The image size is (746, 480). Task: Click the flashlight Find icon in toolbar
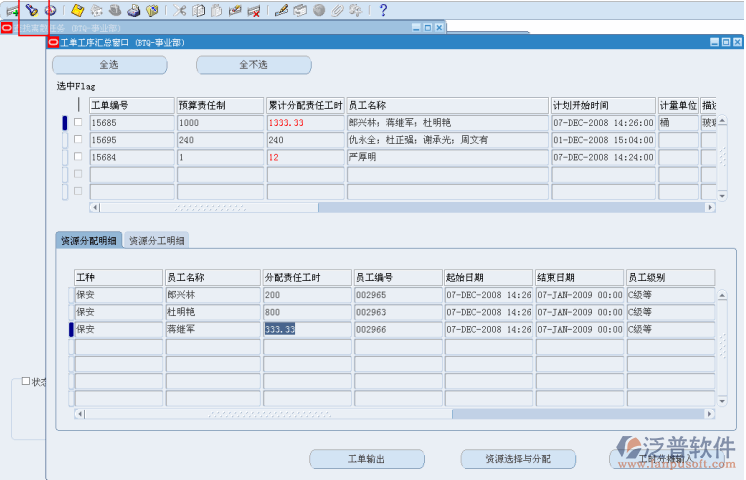coord(31,10)
